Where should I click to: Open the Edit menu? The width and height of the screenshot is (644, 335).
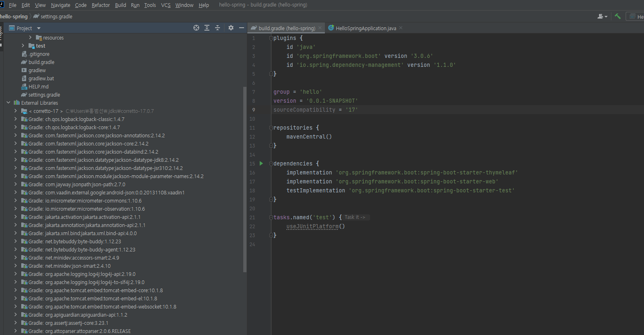(26, 5)
